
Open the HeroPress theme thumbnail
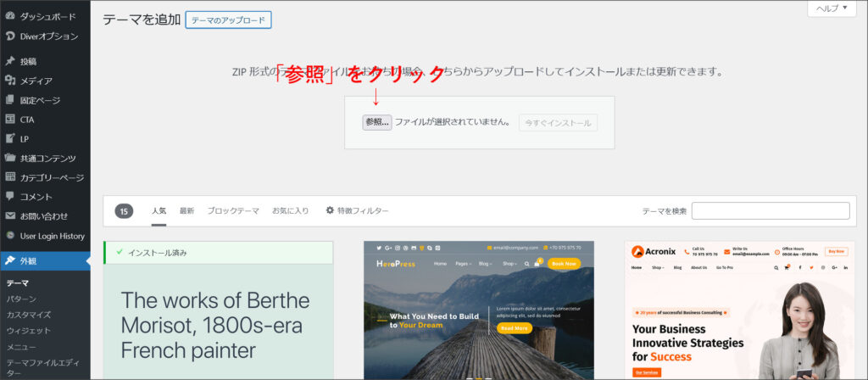click(479, 310)
